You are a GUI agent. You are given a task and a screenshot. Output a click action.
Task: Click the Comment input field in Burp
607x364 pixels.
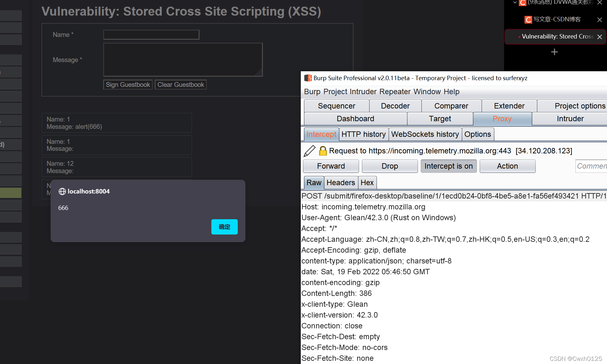click(591, 166)
